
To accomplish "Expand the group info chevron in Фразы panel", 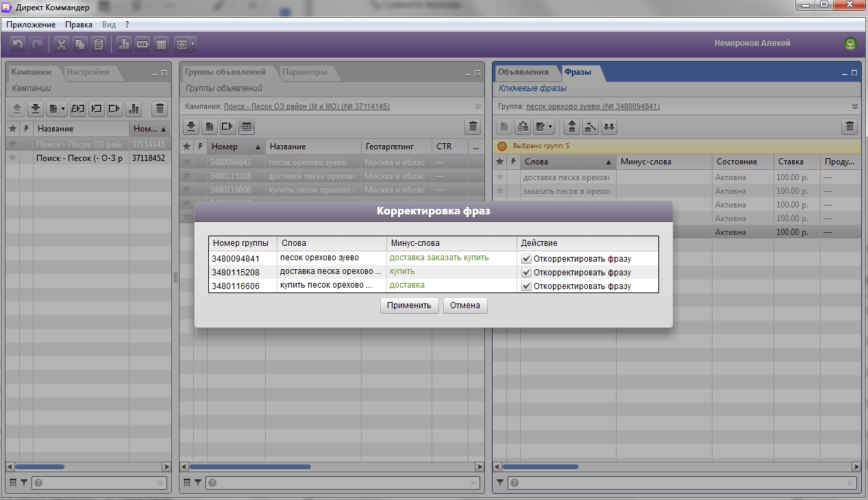I will tap(855, 106).
